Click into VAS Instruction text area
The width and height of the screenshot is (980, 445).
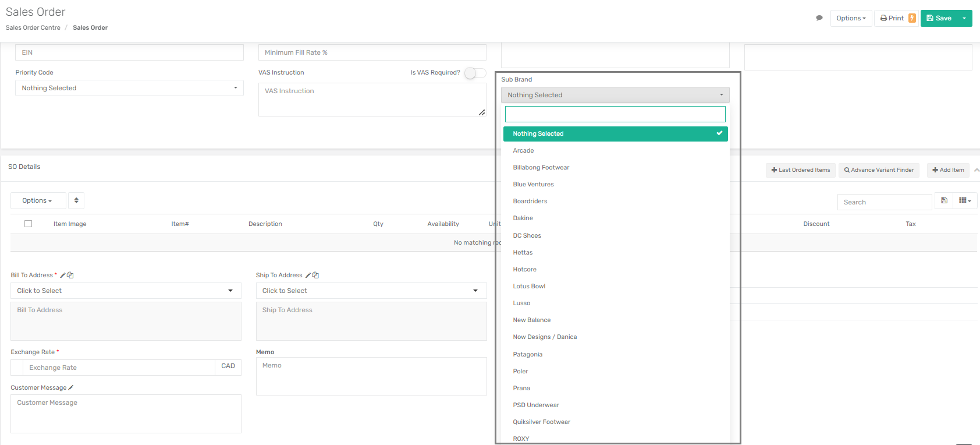point(372,100)
